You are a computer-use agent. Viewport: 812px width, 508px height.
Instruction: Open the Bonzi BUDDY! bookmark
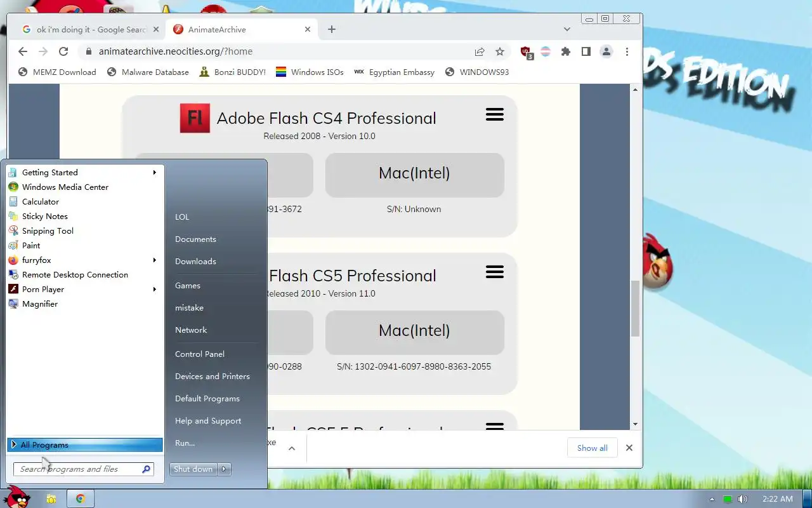[232, 72]
